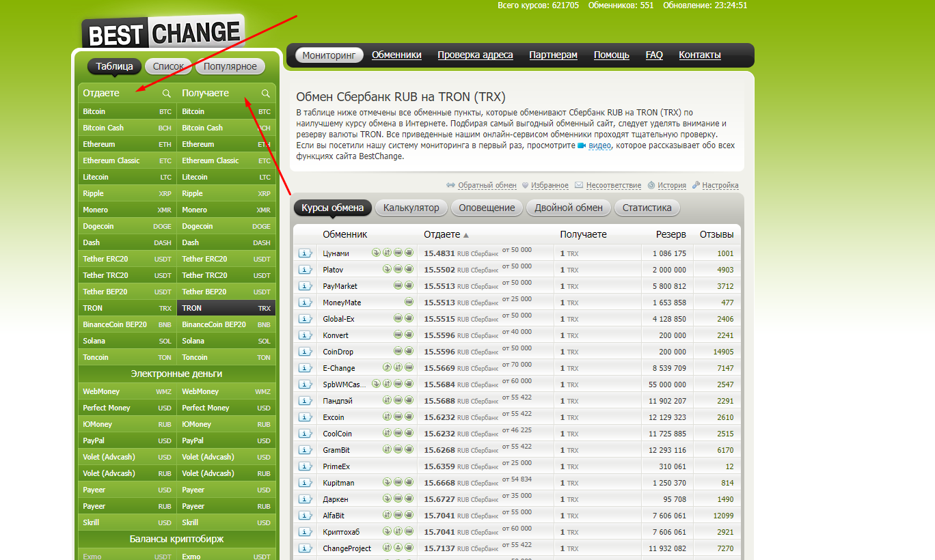Click the Несоответствие link

pyautogui.click(x=613, y=185)
